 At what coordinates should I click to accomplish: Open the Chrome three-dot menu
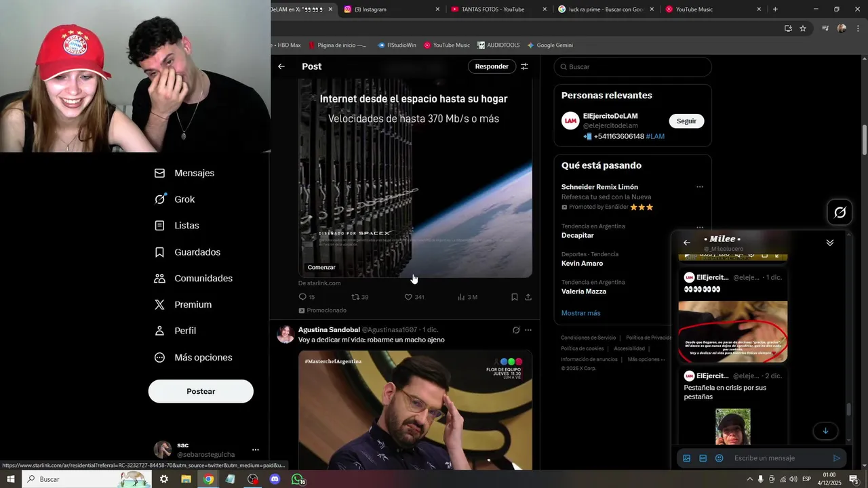pyautogui.click(x=859, y=28)
